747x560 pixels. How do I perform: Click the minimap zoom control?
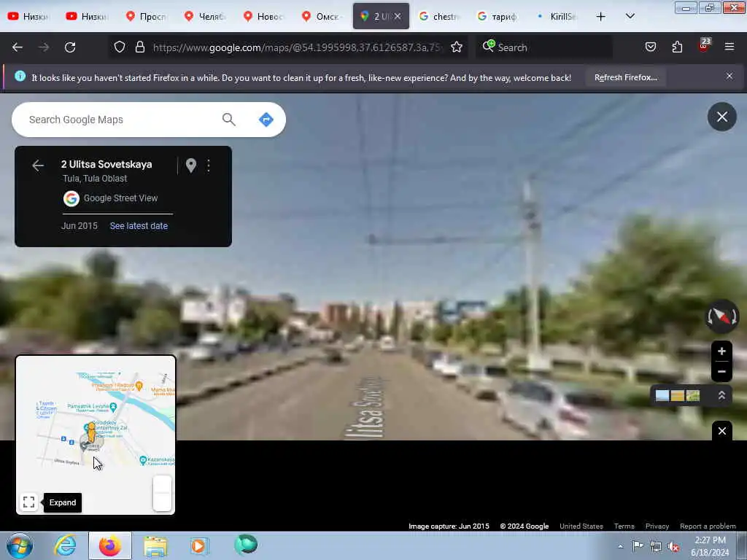pyautogui.click(x=162, y=493)
